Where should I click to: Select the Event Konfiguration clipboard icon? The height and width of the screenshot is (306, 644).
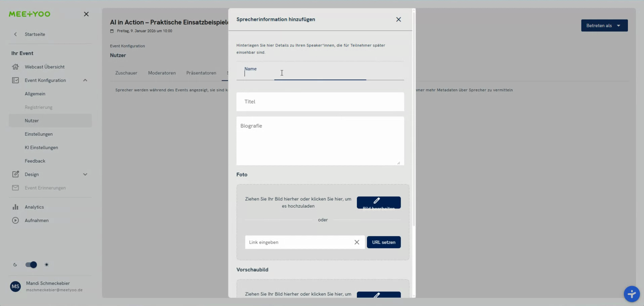pos(16,80)
